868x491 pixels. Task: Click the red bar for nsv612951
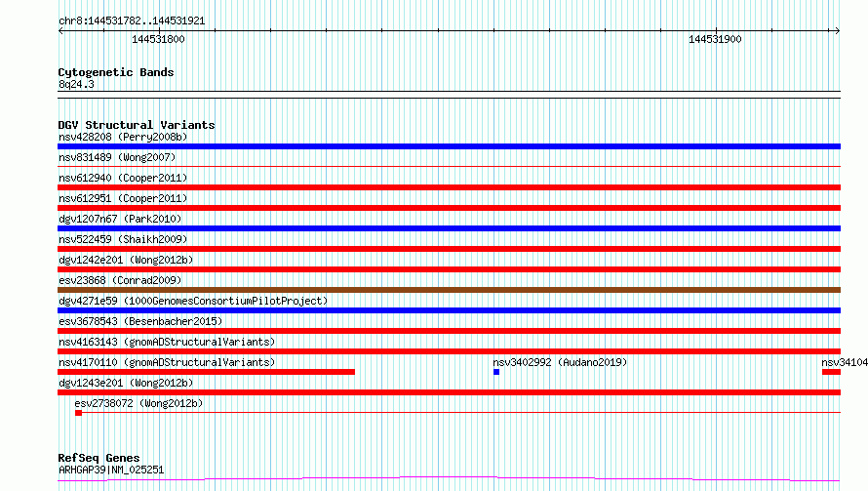point(449,208)
